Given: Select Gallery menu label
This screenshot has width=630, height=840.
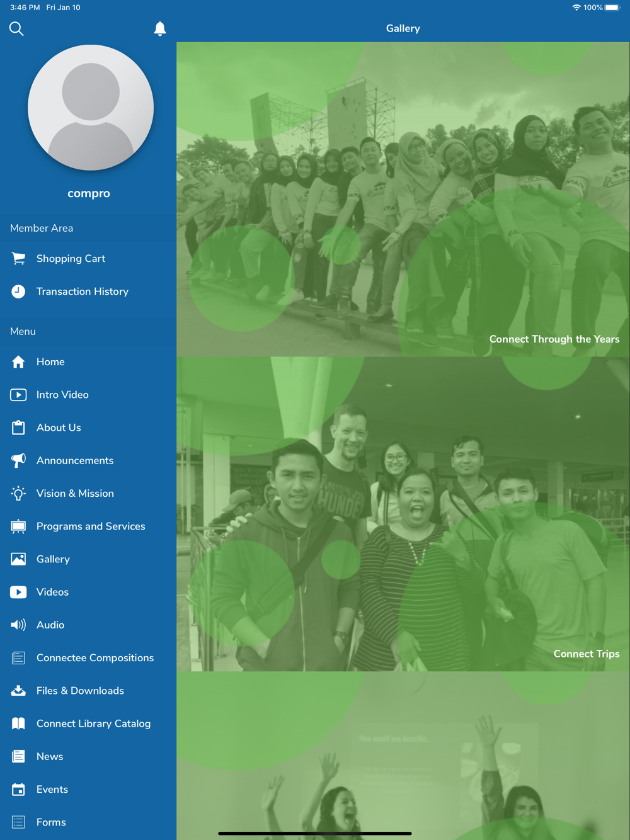Looking at the screenshot, I should 53,559.
